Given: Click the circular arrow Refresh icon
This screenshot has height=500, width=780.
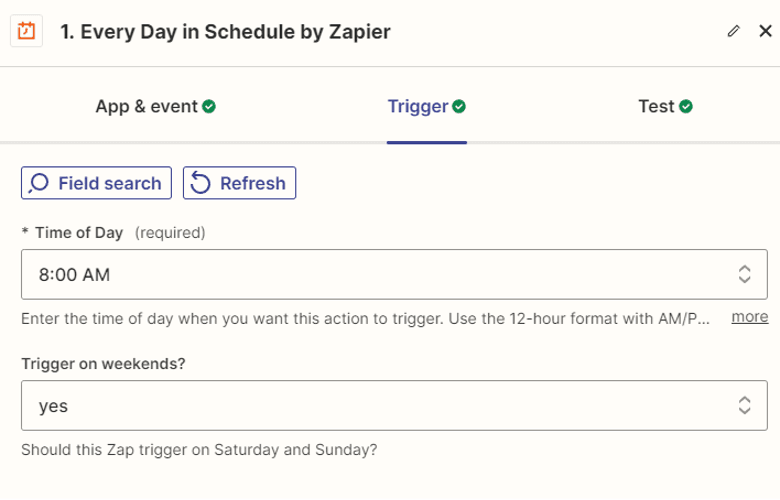Looking at the screenshot, I should click(x=200, y=183).
